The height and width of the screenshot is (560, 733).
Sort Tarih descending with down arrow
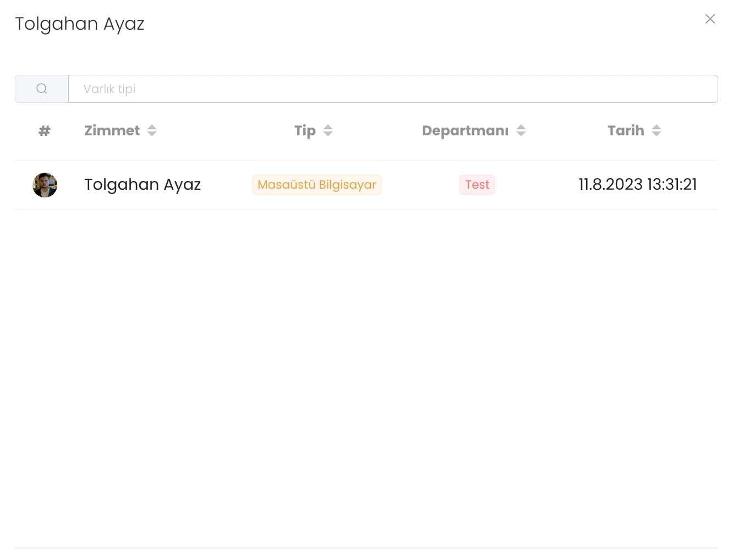657,134
